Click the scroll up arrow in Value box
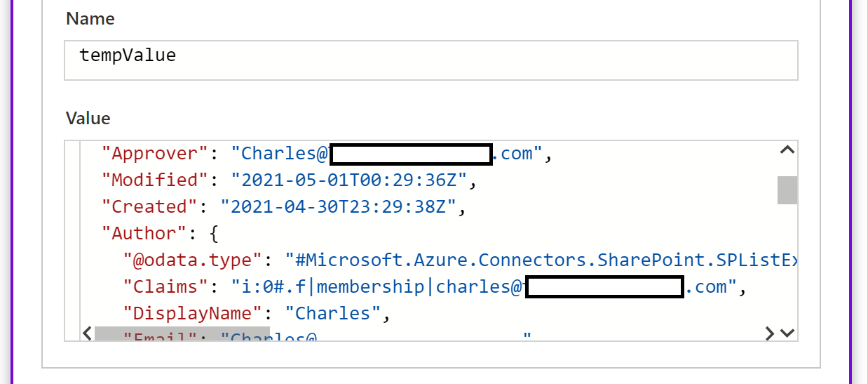This screenshot has height=384, width=868. [x=787, y=150]
